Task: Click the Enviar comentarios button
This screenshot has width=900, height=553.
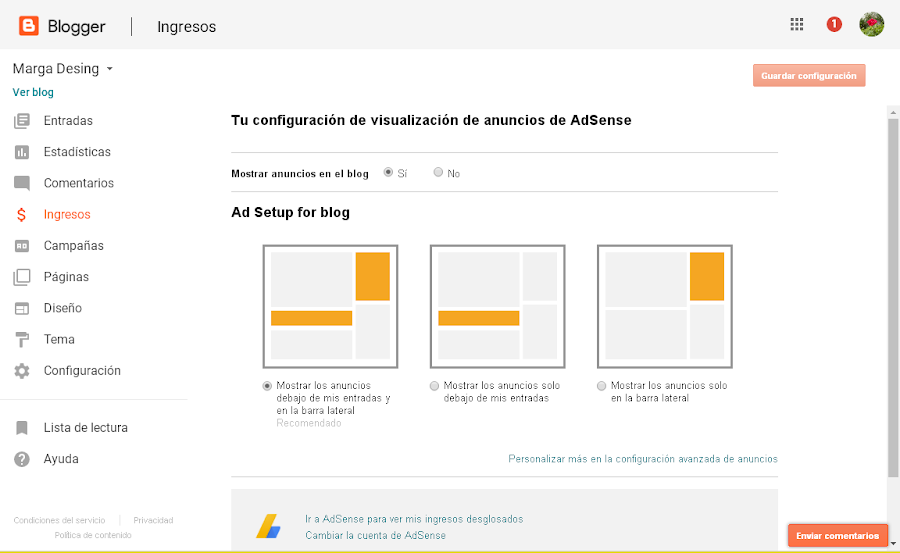Action: (x=837, y=536)
